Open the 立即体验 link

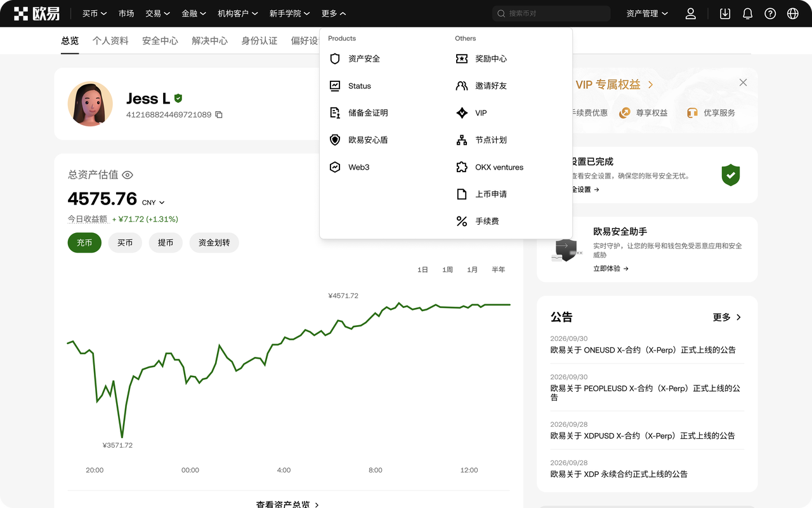pos(611,269)
